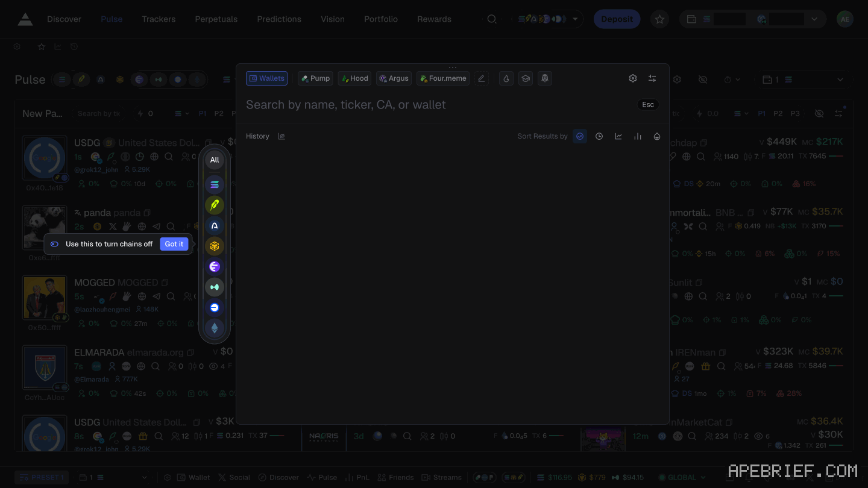Viewport: 868px width, 488px height.
Task: Open MOGGED token thumbnail
Action: click(x=45, y=298)
